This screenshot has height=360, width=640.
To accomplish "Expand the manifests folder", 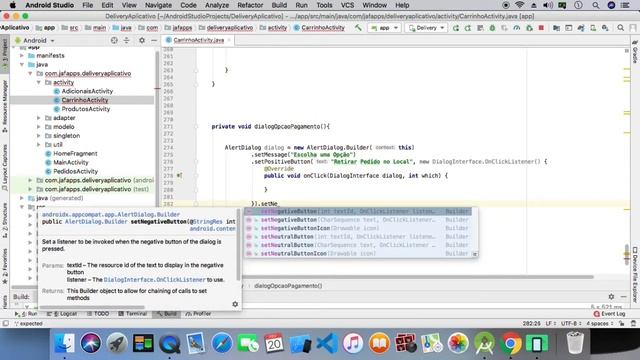I will (x=22, y=56).
